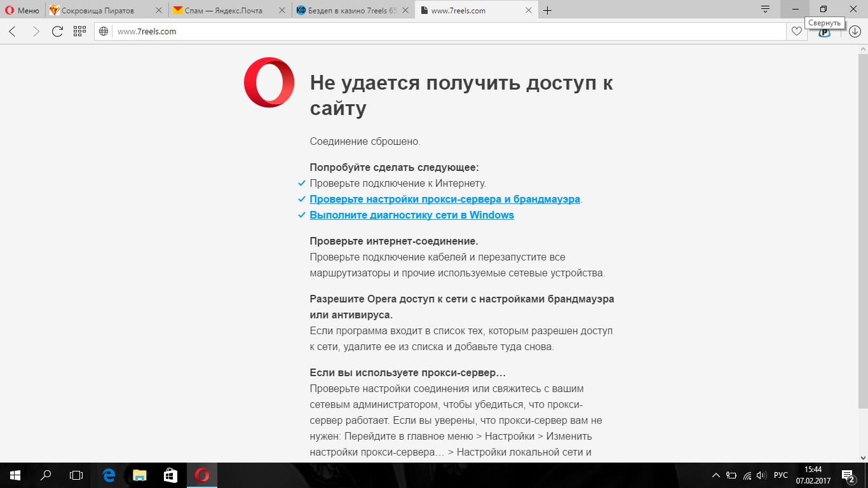Click the heading Проверьте интернет-соединение.
The image size is (868, 488).
(x=394, y=241)
